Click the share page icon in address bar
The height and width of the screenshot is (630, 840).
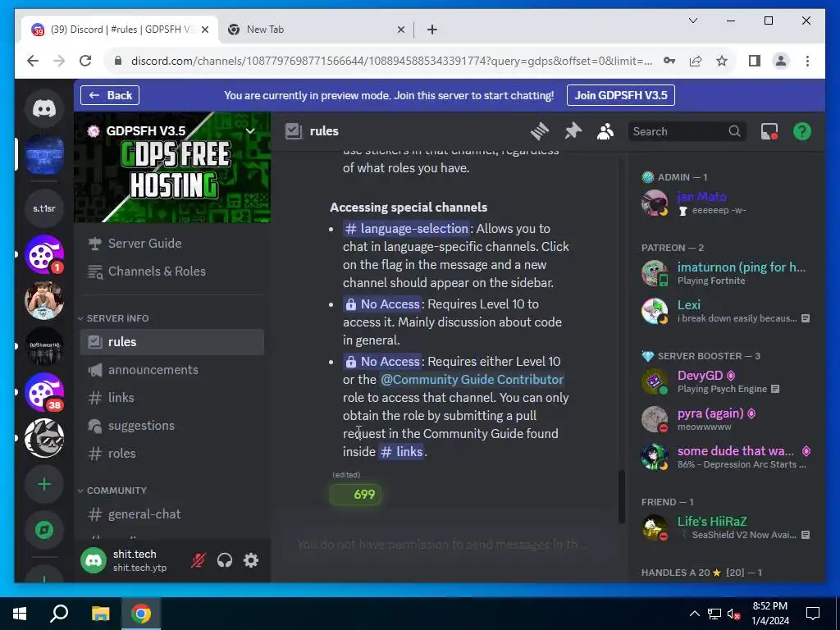coord(696,61)
